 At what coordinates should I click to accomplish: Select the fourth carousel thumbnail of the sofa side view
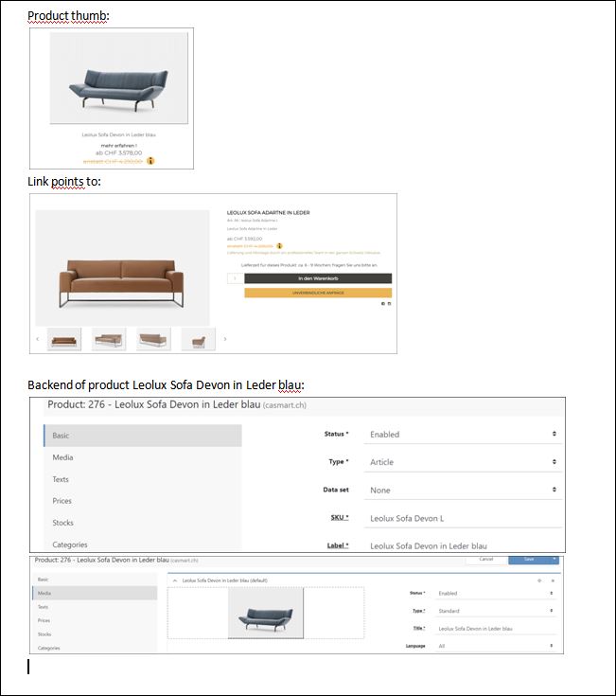click(199, 339)
